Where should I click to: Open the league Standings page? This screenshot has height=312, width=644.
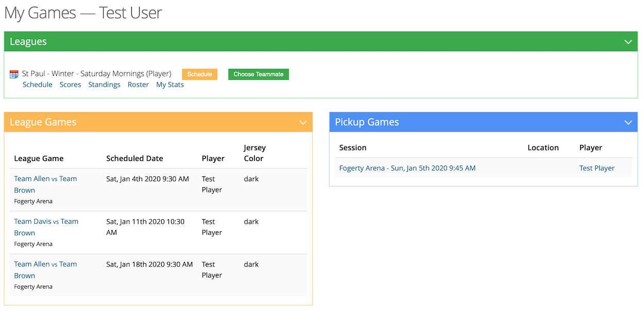pos(104,84)
